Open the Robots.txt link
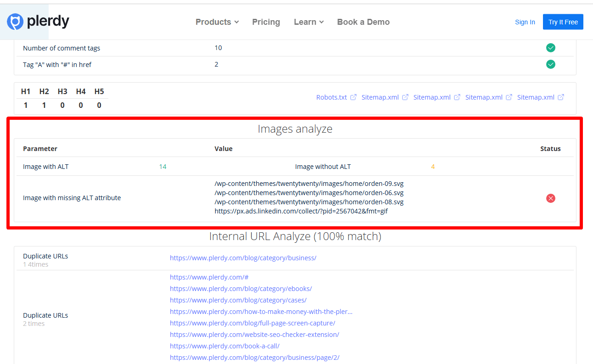 pyautogui.click(x=331, y=97)
